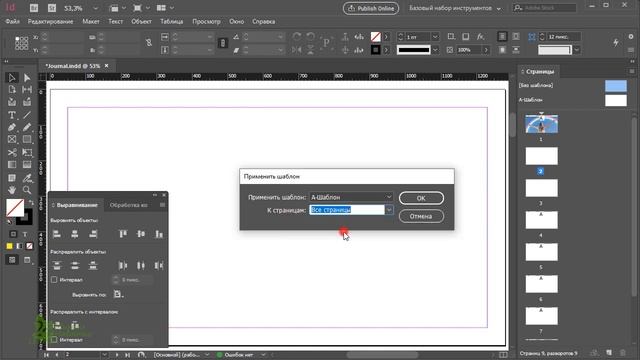
Task: Select the Scissors tool
Action: point(12,153)
